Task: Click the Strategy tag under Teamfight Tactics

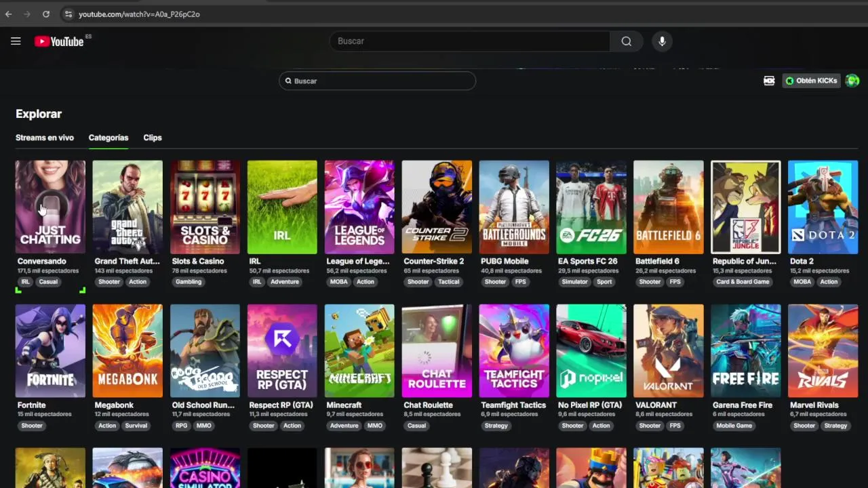Action: [496, 426]
